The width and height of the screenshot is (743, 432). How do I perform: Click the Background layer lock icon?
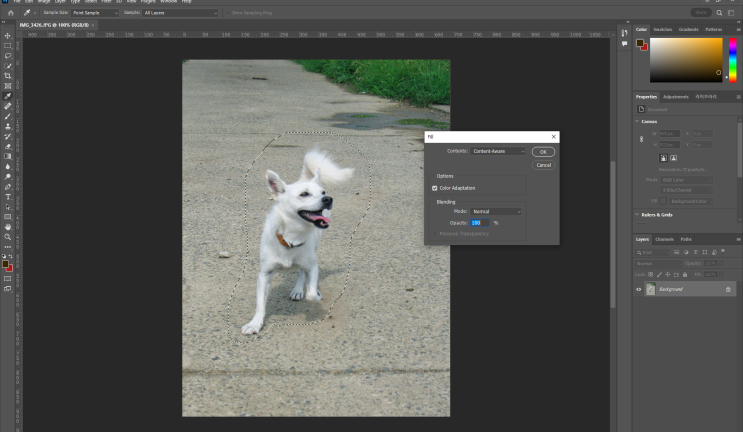[x=728, y=289]
